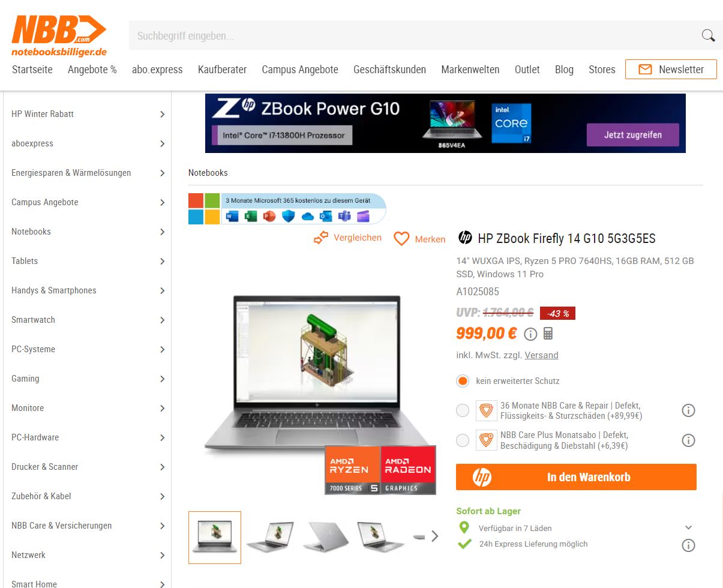Viewport: 723px width, 588px height.
Task: Select the closed-lid laptop thumbnail
Action: (325, 536)
